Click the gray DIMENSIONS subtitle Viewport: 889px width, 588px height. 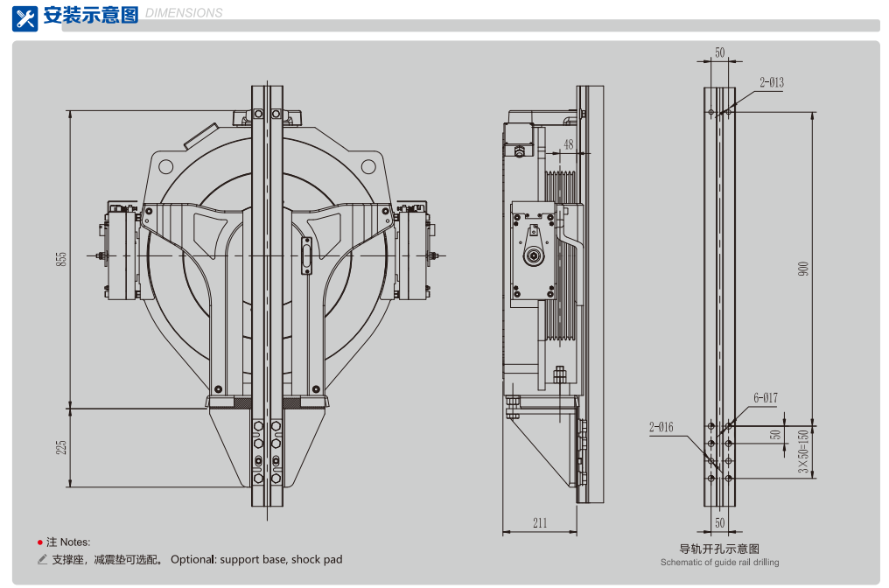[183, 13]
